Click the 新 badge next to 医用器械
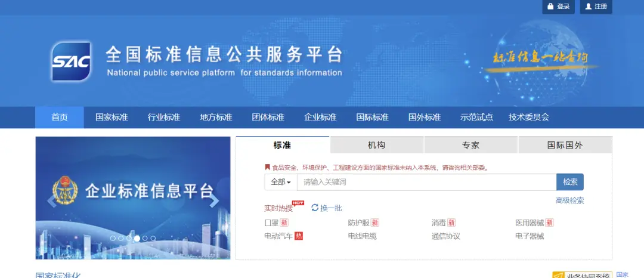The height and width of the screenshot is (278, 644). click(550, 223)
